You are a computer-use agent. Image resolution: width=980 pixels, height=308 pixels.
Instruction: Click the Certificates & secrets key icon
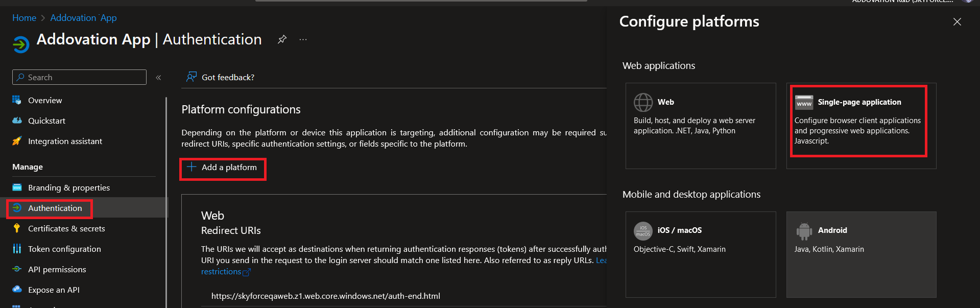tap(17, 228)
